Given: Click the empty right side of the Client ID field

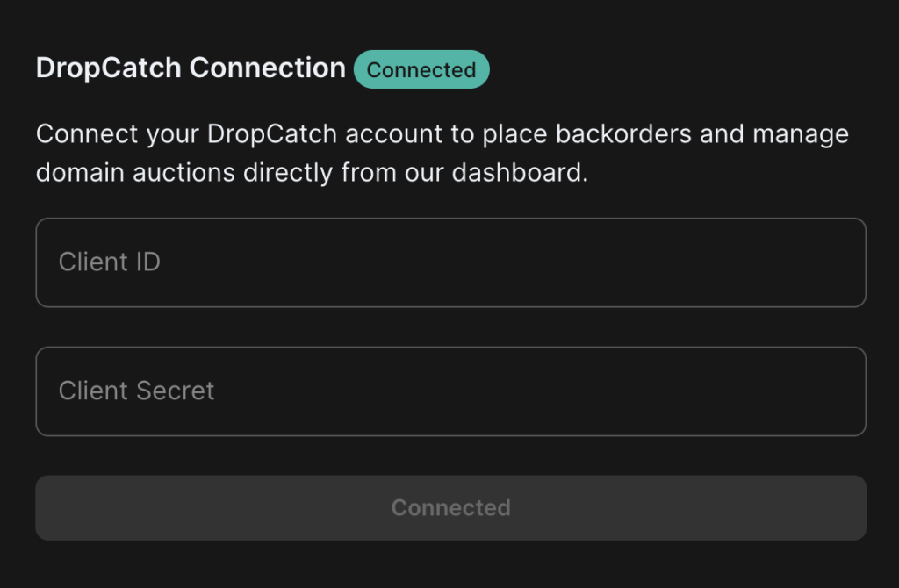Looking at the screenshot, I should tap(688, 262).
